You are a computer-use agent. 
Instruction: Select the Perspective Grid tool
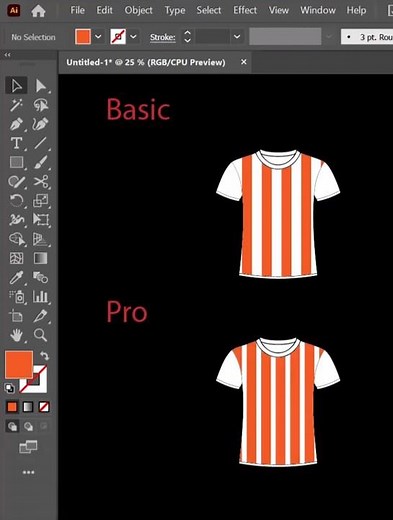coord(41,239)
